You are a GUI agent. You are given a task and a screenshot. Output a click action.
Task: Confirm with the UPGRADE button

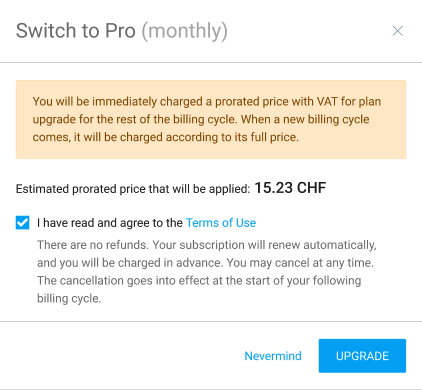tap(362, 356)
